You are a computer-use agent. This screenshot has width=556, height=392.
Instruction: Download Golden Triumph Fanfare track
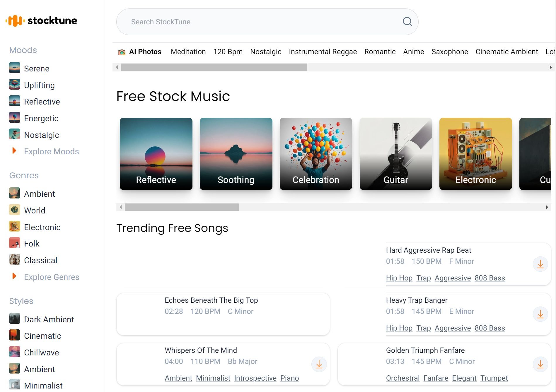pyautogui.click(x=540, y=364)
